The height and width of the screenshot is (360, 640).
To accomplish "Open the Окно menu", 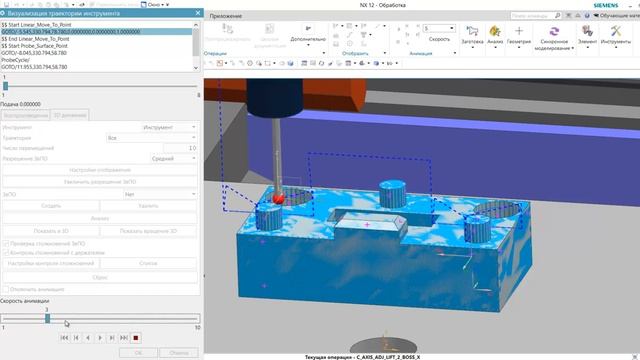I will point(155,4).
